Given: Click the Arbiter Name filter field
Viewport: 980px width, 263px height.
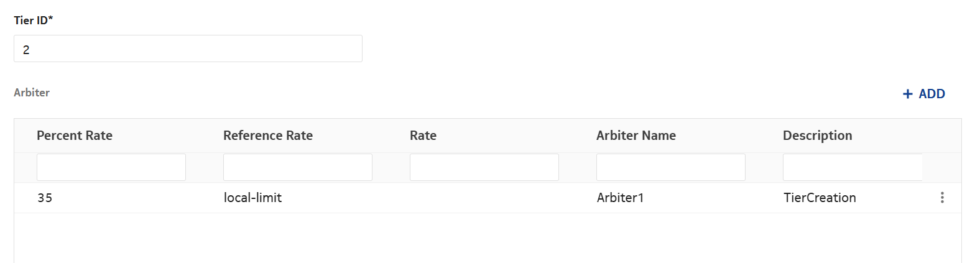Looking at the screenshot, I should point(671,167).
